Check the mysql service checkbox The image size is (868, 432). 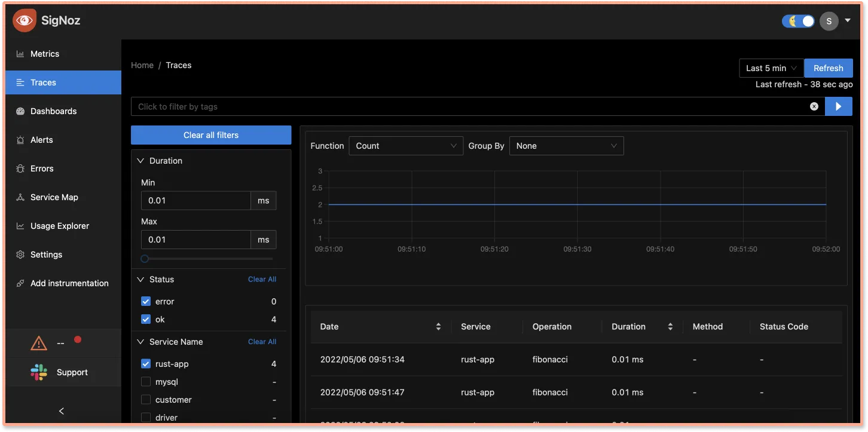pos(146,382)
